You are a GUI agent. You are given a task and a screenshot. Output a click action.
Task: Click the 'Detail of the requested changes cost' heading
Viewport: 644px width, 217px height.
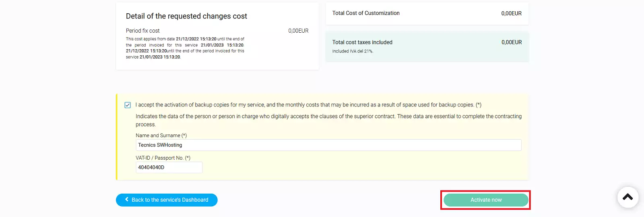[186, 16]
